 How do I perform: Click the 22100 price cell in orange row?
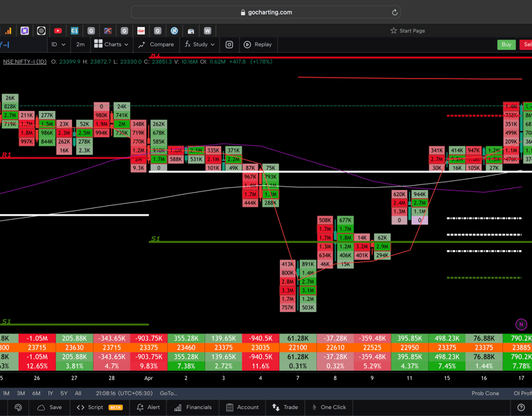pyautogui.click(x=298, y=347)
